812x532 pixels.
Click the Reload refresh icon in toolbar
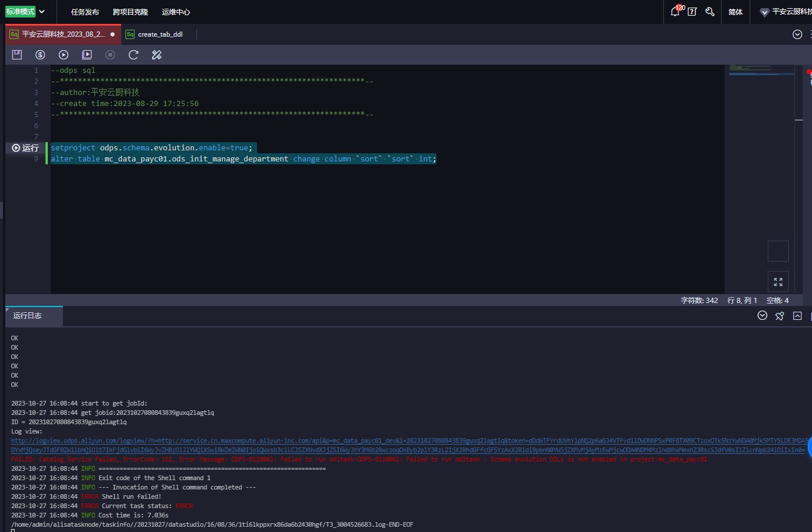coord(133,55)
